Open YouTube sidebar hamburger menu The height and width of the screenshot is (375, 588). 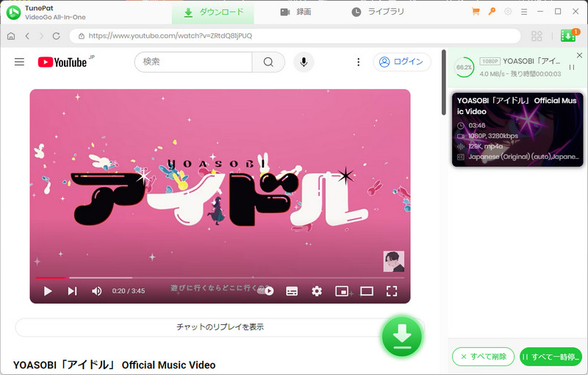pyautogui.click(x=20, y=62)
